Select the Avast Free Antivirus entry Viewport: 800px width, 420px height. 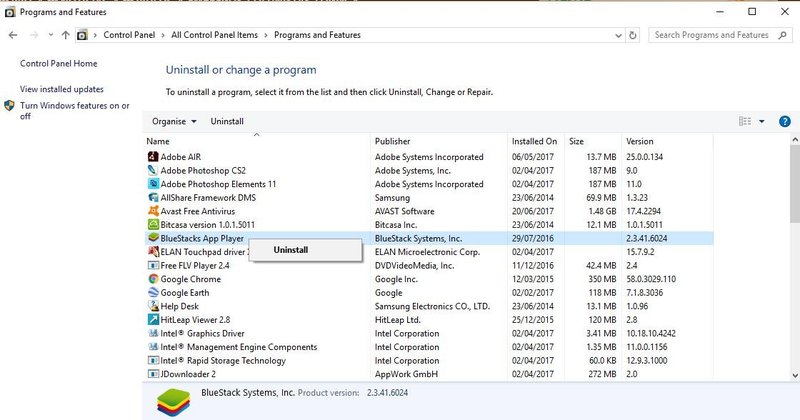[198, 211]
